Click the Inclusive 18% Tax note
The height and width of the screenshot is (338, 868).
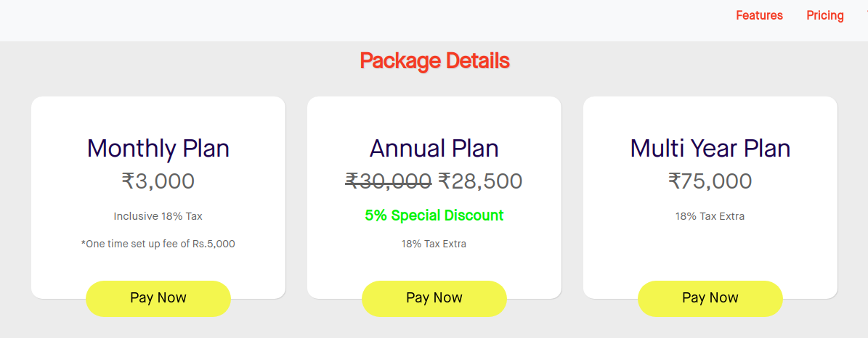coord(158,216)
